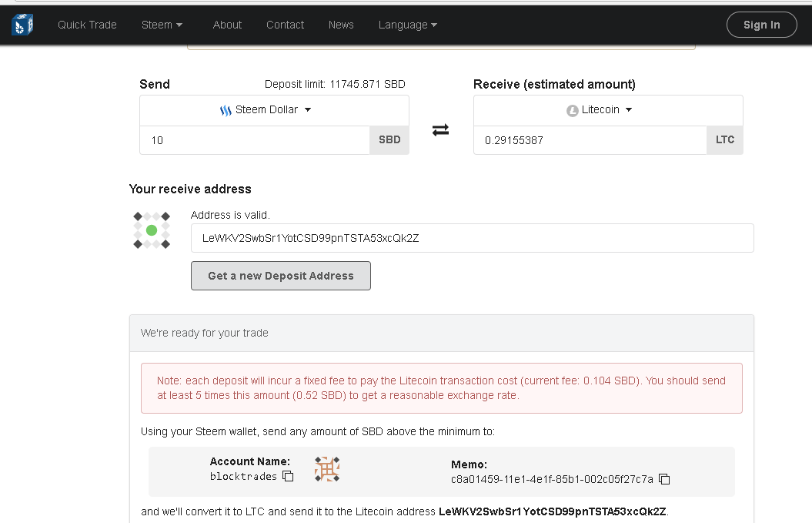Click the receive address input field
The width and height of the screenshot is (812, 523).
472,238
